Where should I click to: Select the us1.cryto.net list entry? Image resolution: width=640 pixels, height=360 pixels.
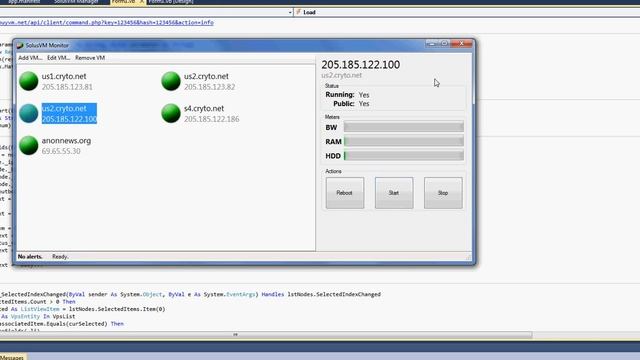(64, 76)
